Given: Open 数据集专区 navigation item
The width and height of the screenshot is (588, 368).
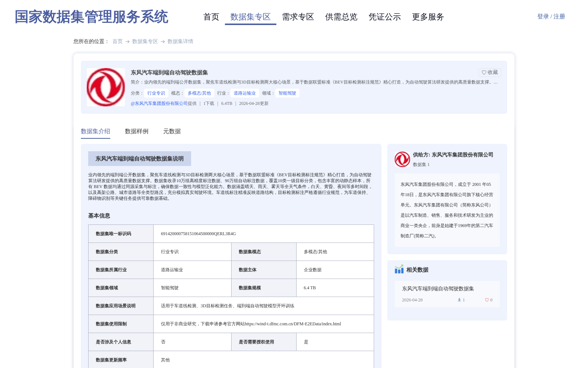Looking at the screenshot, I should click(251, 17).
